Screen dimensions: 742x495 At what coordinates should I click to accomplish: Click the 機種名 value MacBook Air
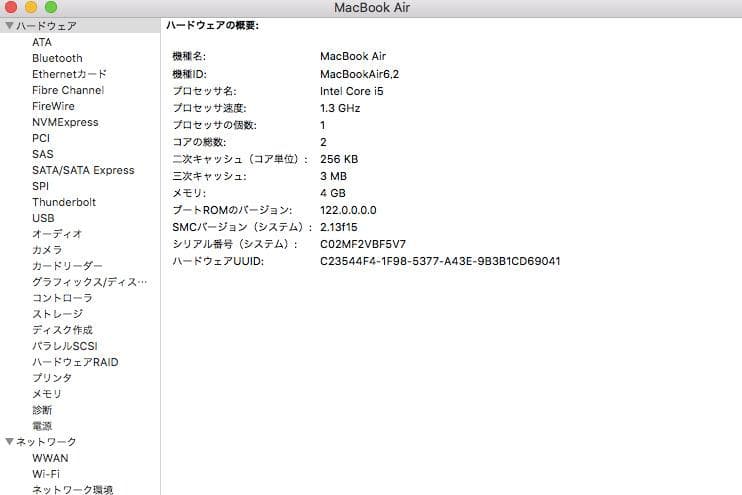coord(353,56)
